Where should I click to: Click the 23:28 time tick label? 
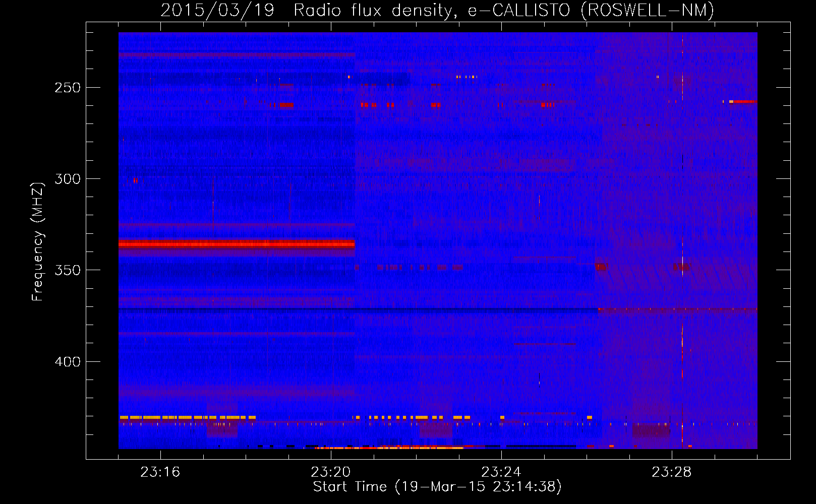pyautogui.click(x=672, y=472)
